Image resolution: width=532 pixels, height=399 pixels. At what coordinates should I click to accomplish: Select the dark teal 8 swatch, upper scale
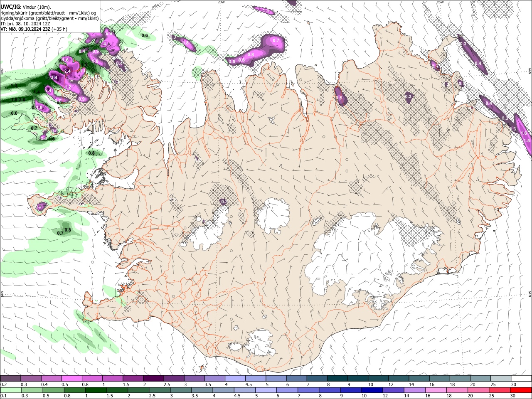(337, 378)
